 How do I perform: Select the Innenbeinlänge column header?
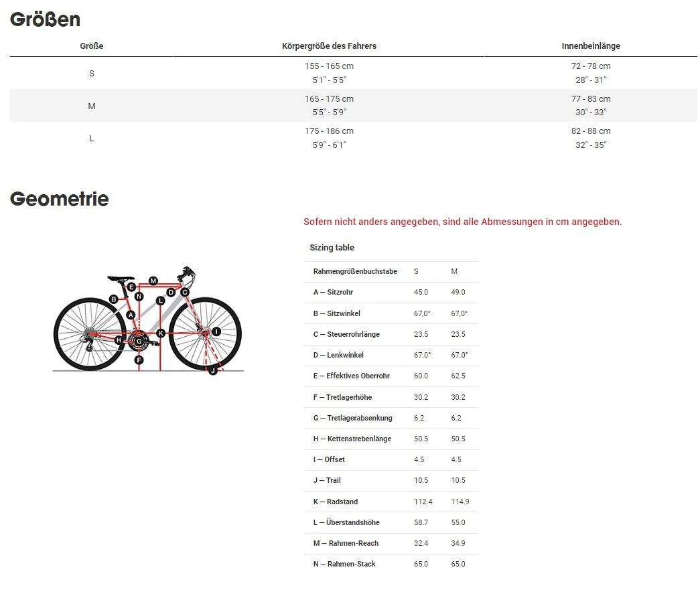pyautogui.click(x=591, y=46)
